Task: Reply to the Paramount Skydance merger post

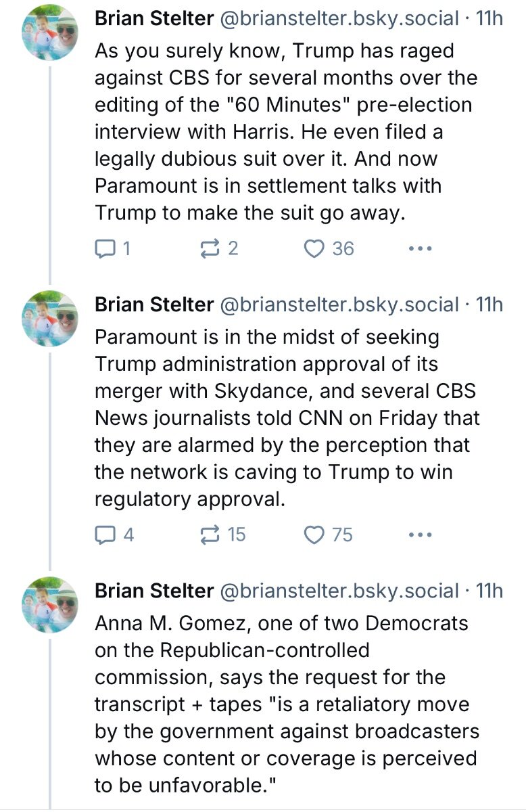Action: click(114, 535)
